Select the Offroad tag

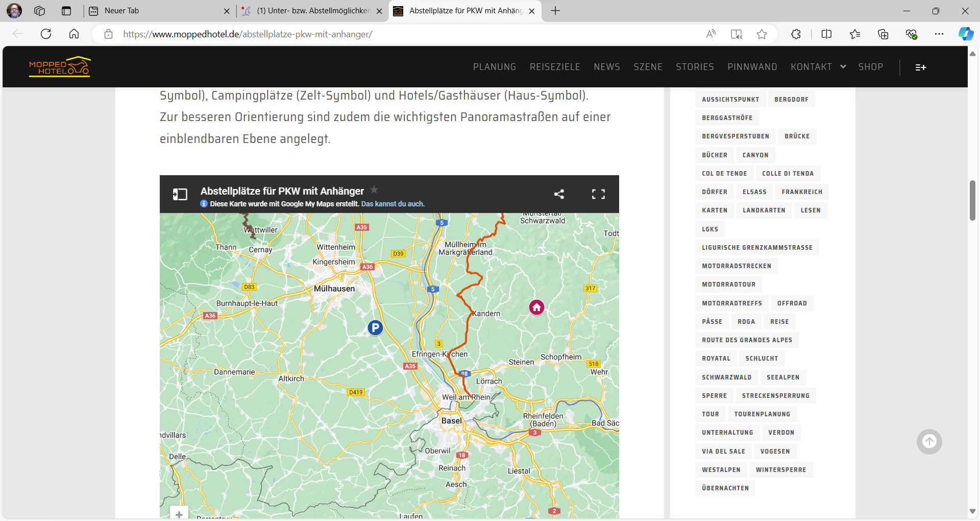792,303
